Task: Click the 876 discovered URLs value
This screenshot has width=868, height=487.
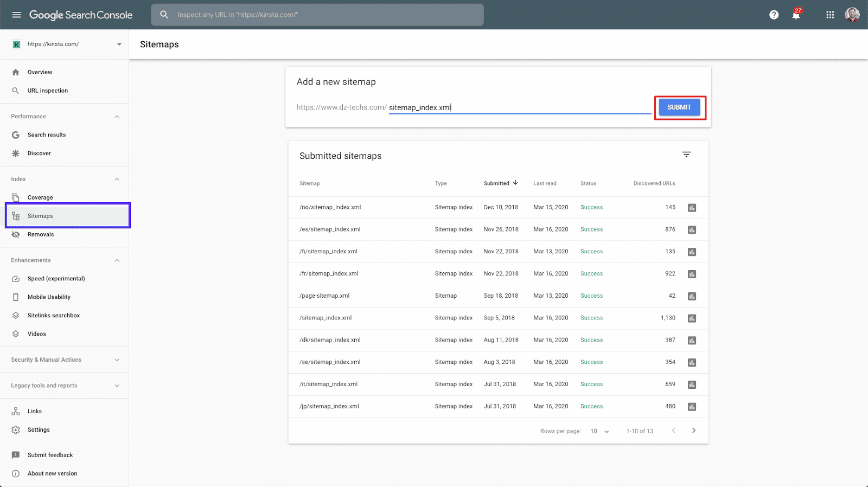Action: coord(671,229)
